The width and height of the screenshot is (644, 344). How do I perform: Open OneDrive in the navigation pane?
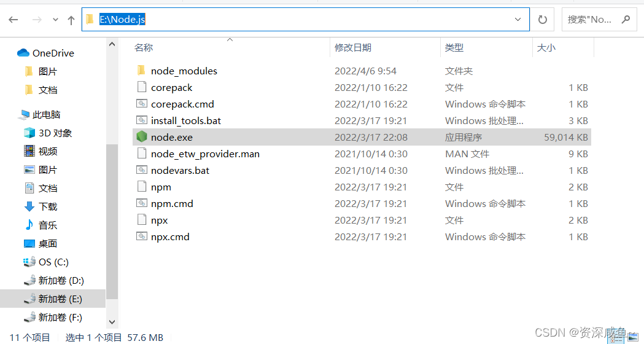point(53,53)
